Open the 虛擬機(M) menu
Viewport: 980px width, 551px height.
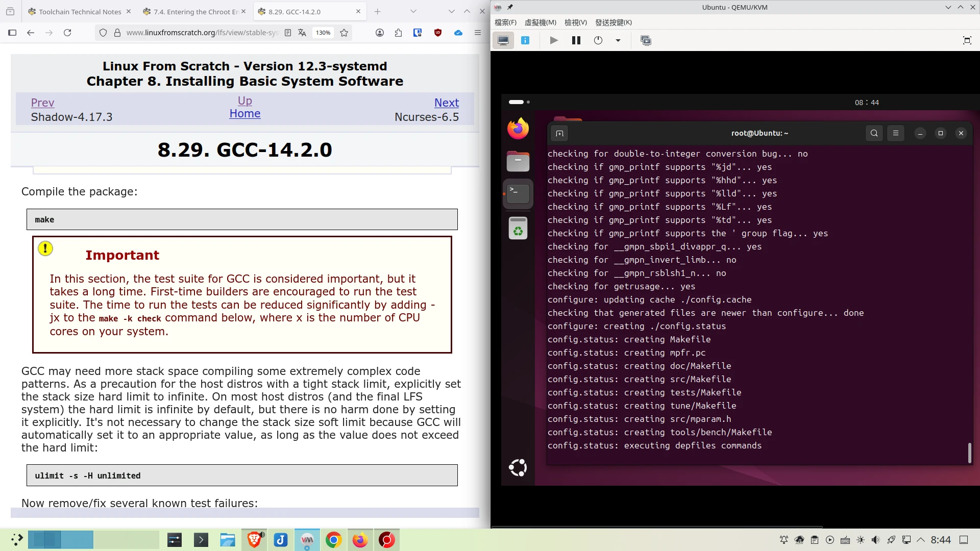click(x=540, y=22)
